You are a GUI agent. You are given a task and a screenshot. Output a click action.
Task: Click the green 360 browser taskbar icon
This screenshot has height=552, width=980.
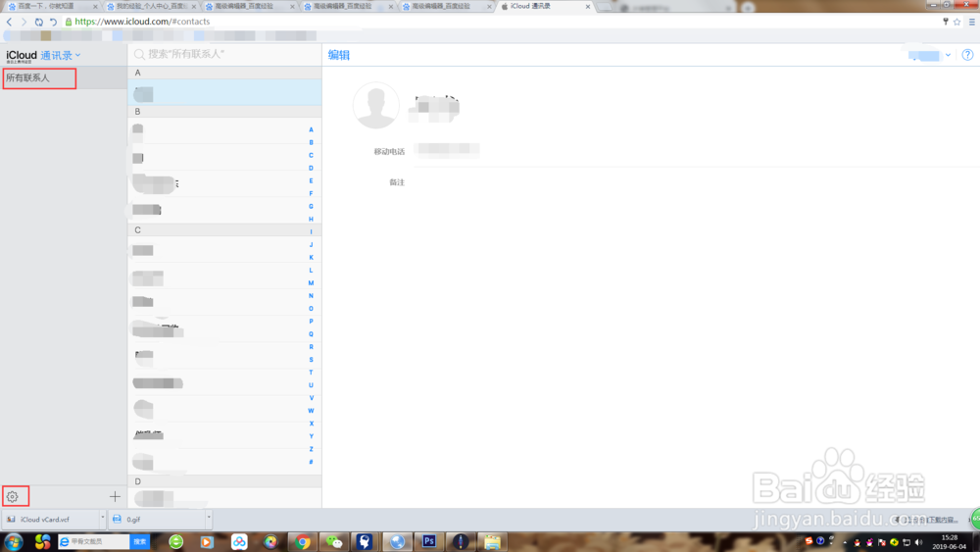[x=176, y=541]
